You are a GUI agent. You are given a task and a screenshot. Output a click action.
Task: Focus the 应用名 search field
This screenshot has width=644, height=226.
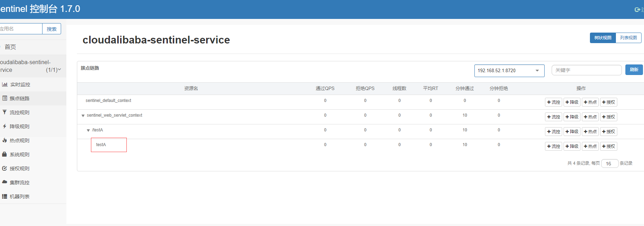(x=20, y=29)
